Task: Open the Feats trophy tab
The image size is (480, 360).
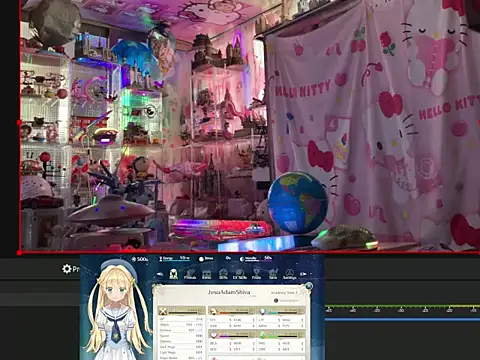Action: click(256, 274)
